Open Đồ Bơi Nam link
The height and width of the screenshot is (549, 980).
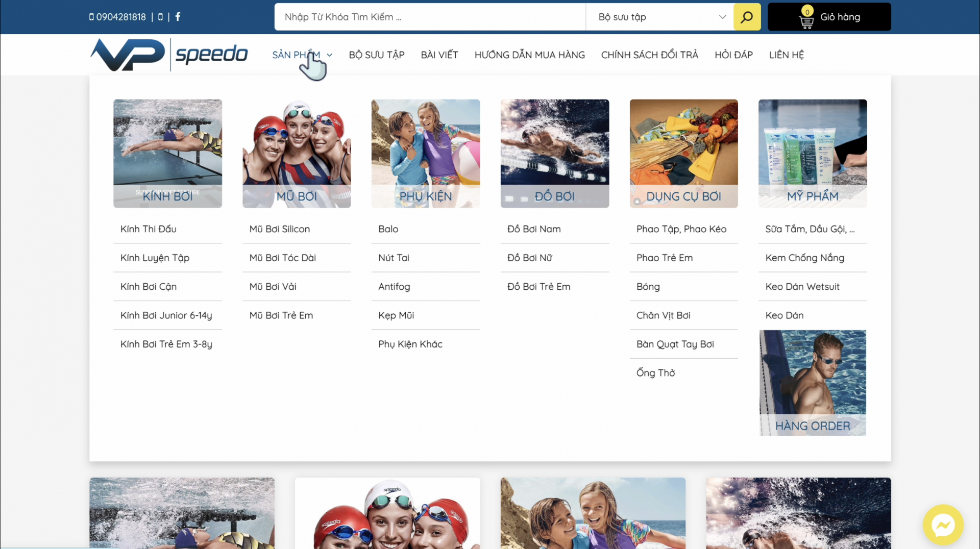click(534, 229)
